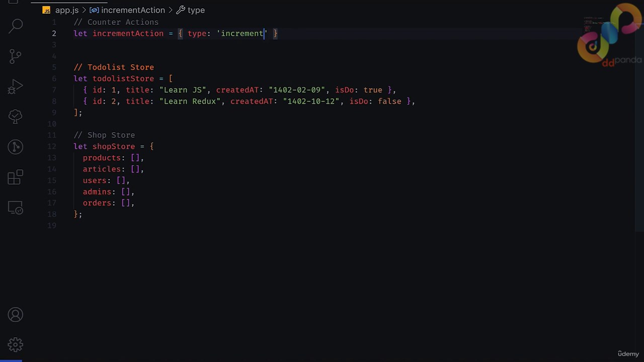Open the Source Control view

pyautogui.click(x=16, y=56)
